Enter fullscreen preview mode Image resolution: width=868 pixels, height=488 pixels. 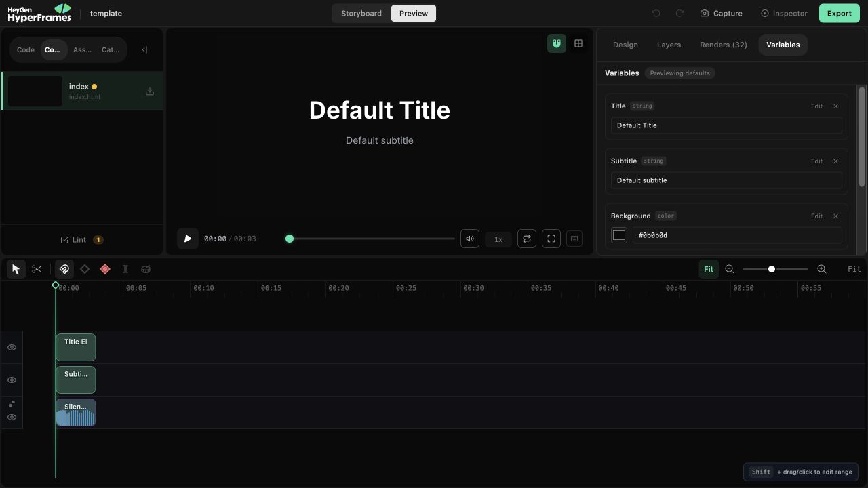[x=551, y=239]
